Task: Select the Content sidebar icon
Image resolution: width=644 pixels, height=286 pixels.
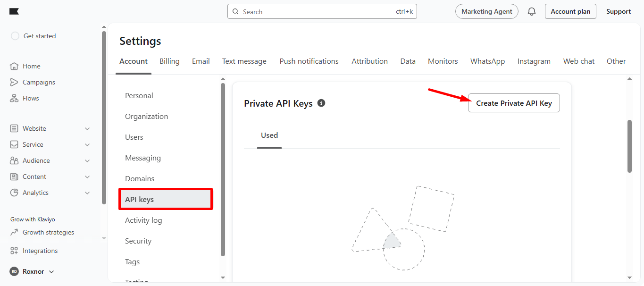Action: 15,177
